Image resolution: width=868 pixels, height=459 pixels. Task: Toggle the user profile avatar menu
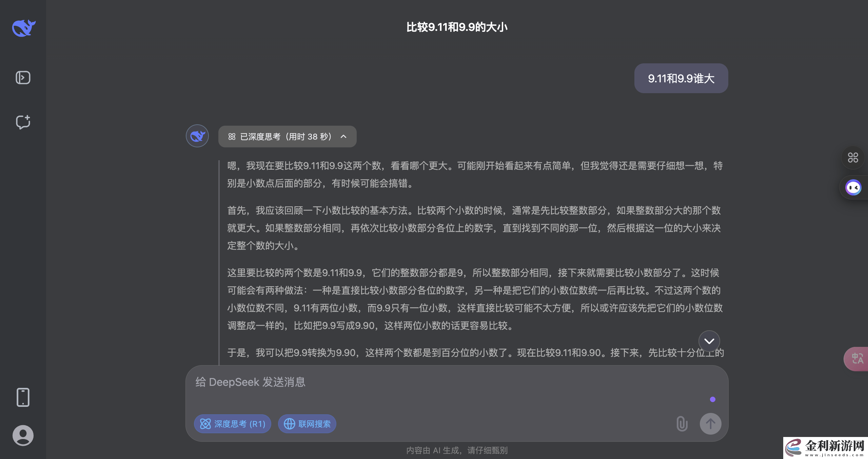point(23,435)
